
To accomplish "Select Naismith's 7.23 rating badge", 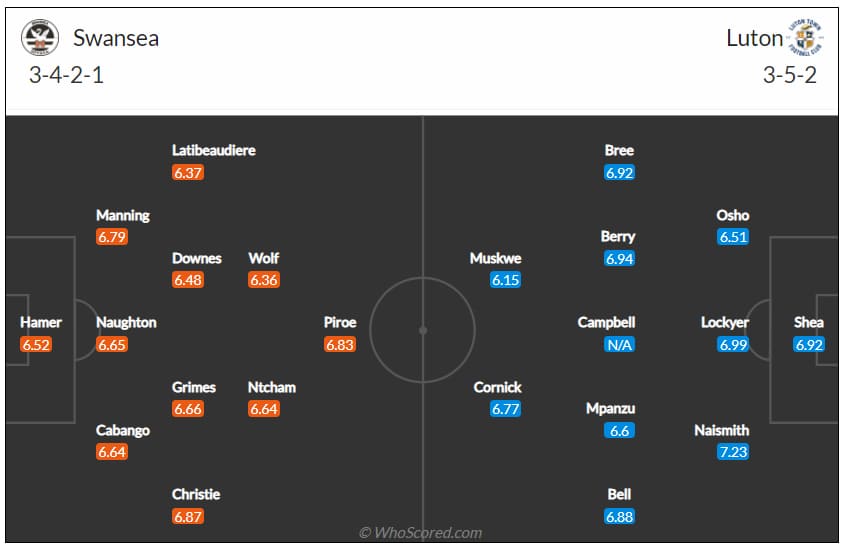I will click(x=733, y=452).
